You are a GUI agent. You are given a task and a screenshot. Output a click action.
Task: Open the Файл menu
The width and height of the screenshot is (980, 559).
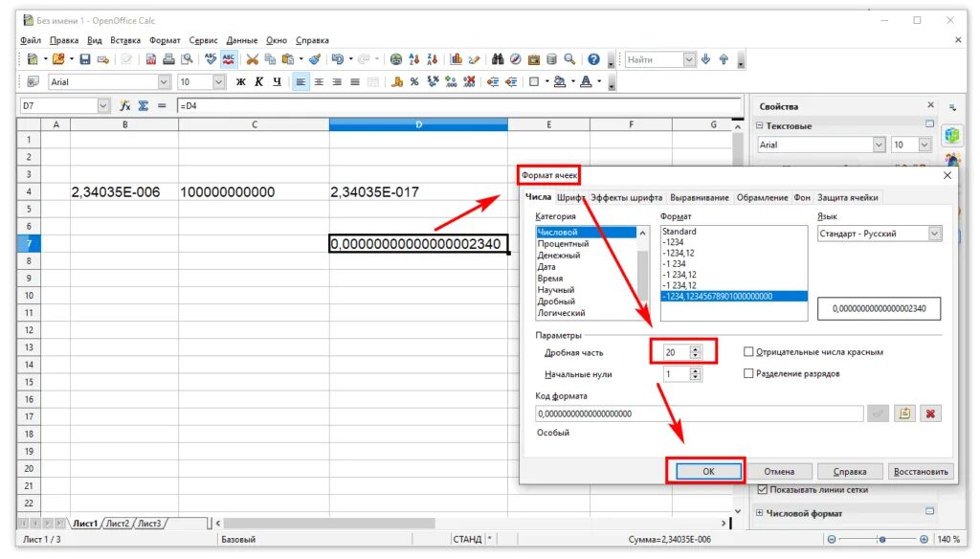pos(30,40)
